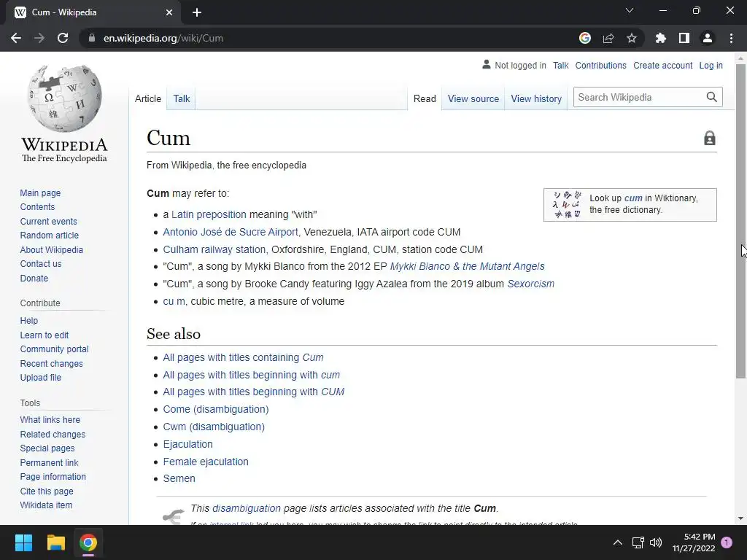
Task: Click What links here
Action: (50, 419)
